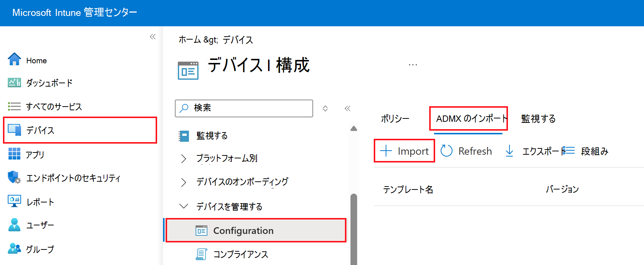Open the レポート report icon

pyautogui.click(x=14, y=201)
